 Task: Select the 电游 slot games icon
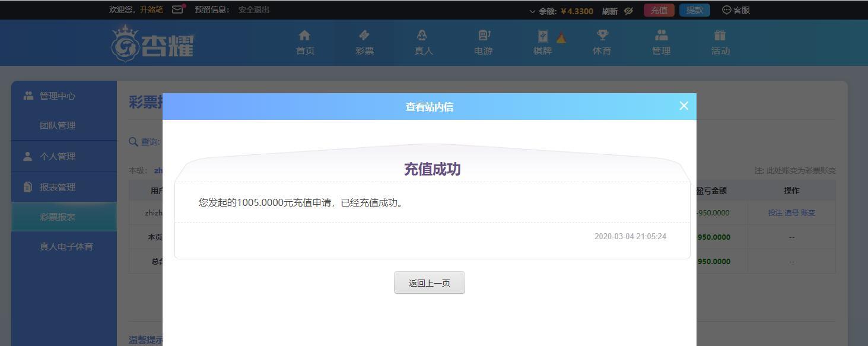click(483, 43)
